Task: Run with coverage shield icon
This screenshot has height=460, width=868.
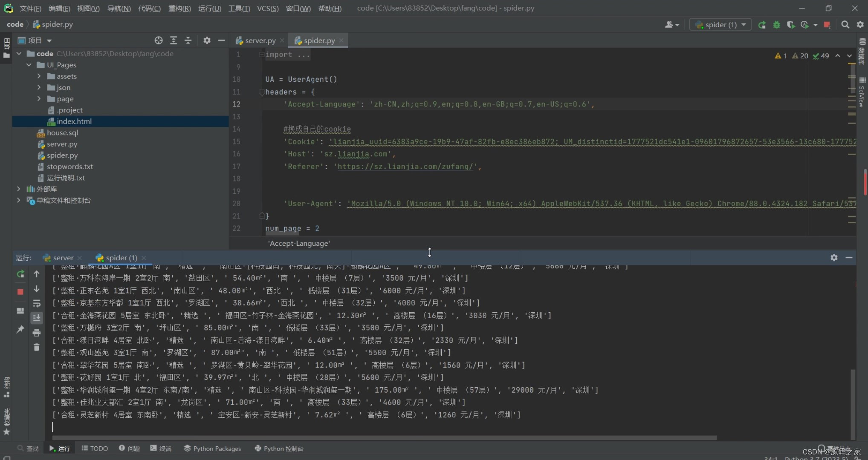Action: [x=790, y=25]
